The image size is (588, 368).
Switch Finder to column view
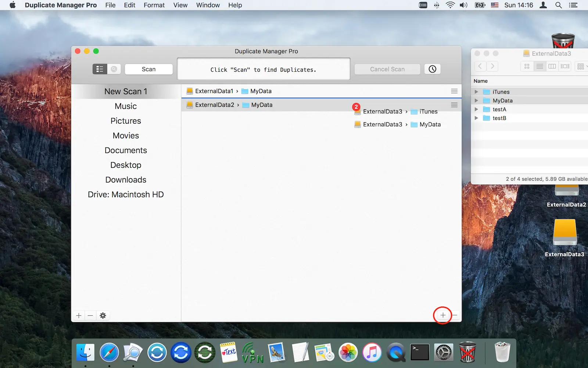pos(552,66)
